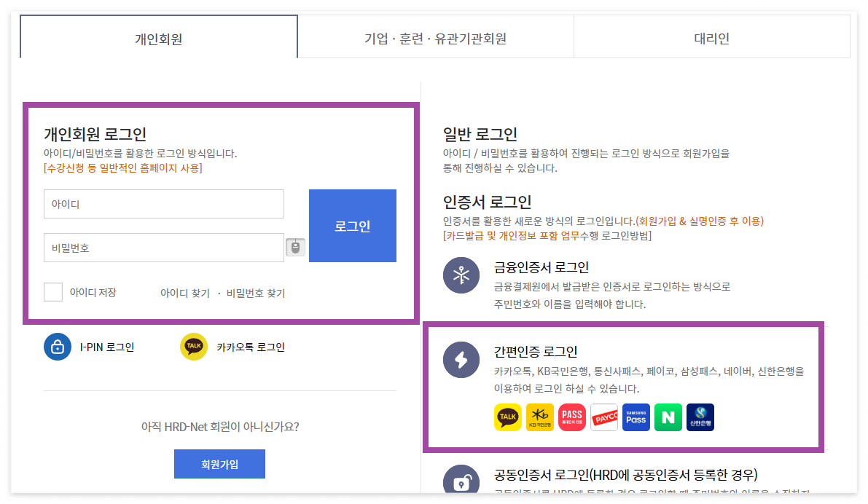Select I-PIN 로그인 lock icon
This screenshot has height=504, width=868.
pyautogui.click(x=57, y=347)
